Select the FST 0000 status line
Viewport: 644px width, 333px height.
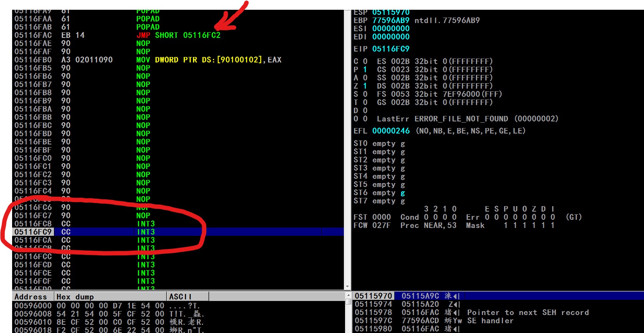[467, 217]
